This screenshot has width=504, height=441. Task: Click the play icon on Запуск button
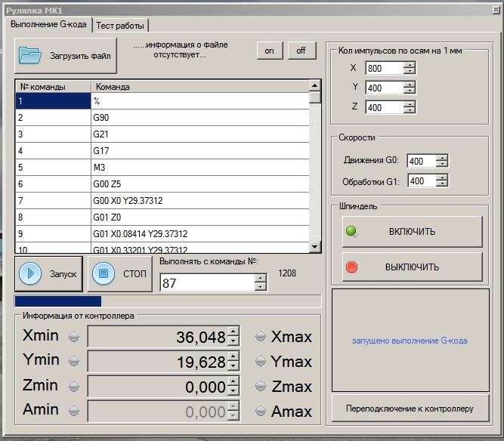[30, 273]
